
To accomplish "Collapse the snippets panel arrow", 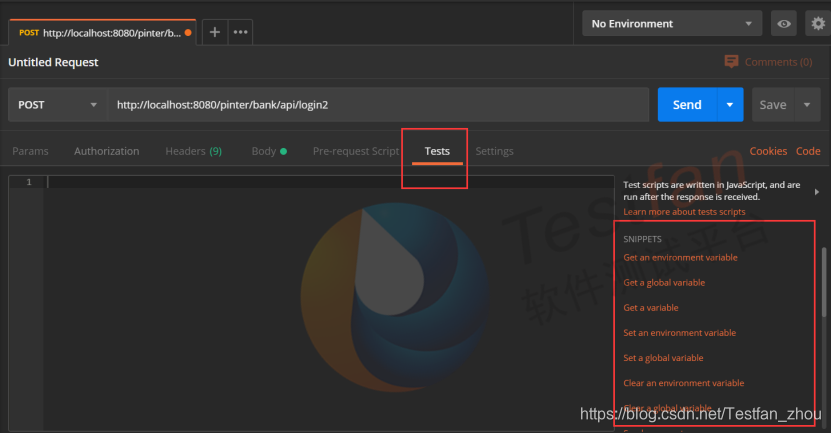I will point(817,192).
